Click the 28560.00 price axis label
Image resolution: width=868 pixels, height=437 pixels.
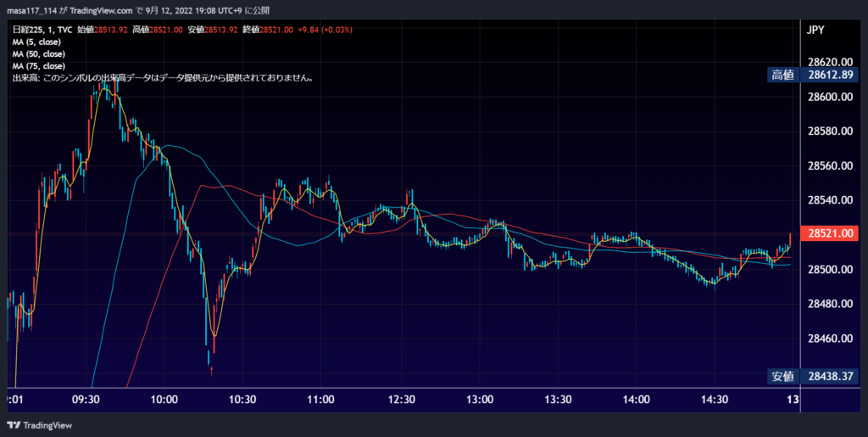pyautogui.click(x=831, y=165)
